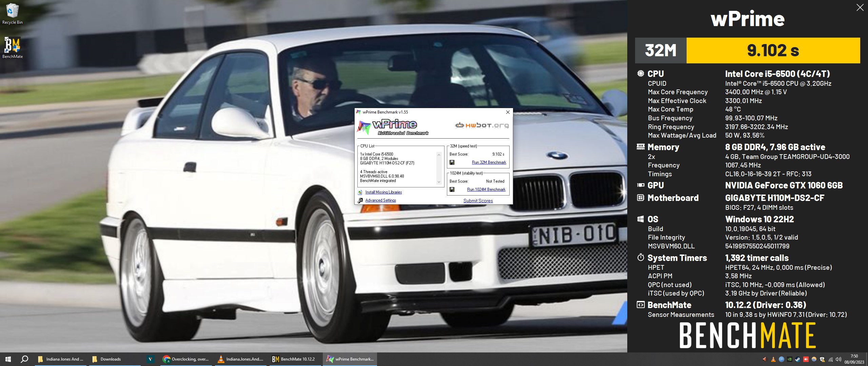Click the GPU card icon in BenchMate panel
868x366 pixels.
point(640,185)
